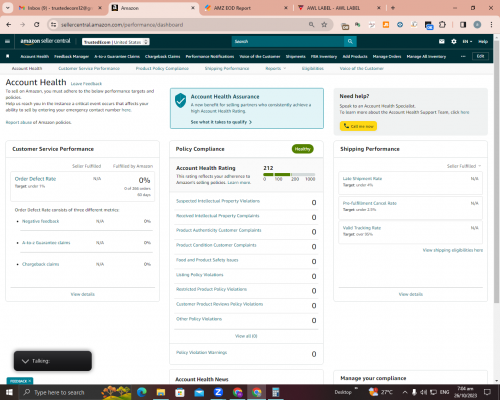Viewport: 500px width, 400px height.
Task: Click Leave Feedback link beside Account Health
Action: 86,84
